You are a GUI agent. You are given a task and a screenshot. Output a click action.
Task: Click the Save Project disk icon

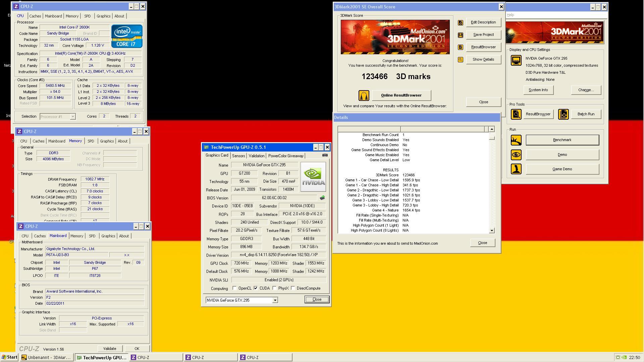point(460,35)
